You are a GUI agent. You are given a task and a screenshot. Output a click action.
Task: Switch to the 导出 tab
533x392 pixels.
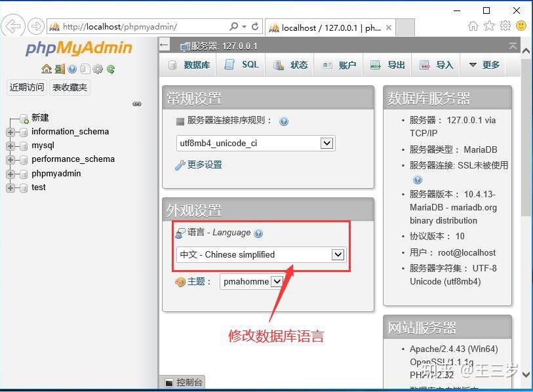387,65
